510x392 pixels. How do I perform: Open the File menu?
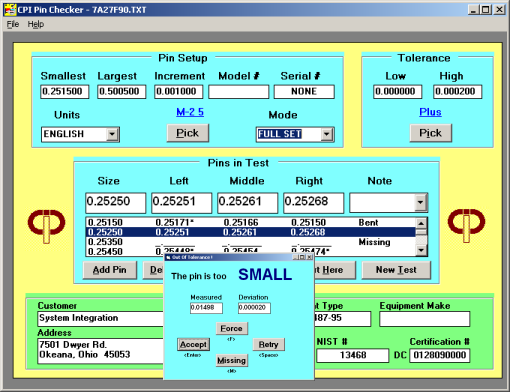click(13, 24)
